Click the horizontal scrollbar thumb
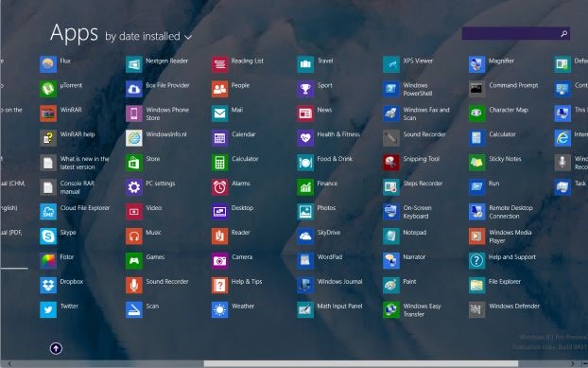The width and height of the screenshot is (588, 368). click(361, 364)
